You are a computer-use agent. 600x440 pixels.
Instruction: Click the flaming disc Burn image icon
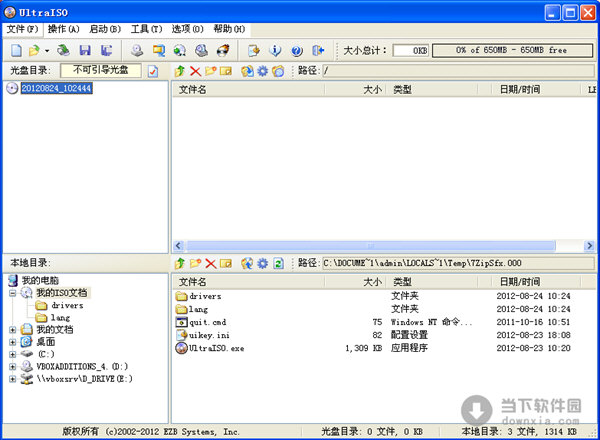223,50
